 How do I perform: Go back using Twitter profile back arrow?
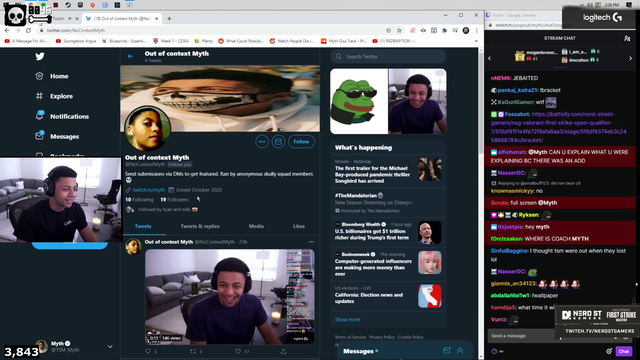(x=130, y=56)
